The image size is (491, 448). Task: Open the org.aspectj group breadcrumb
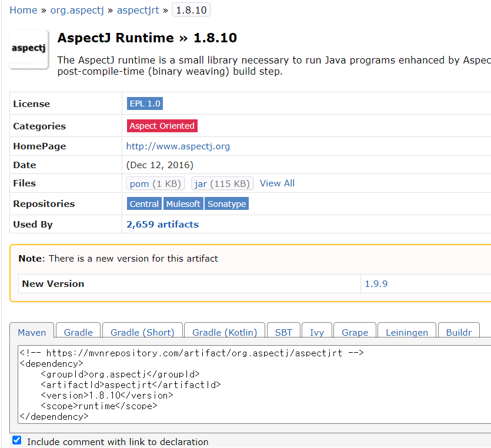tap(77, 10)
